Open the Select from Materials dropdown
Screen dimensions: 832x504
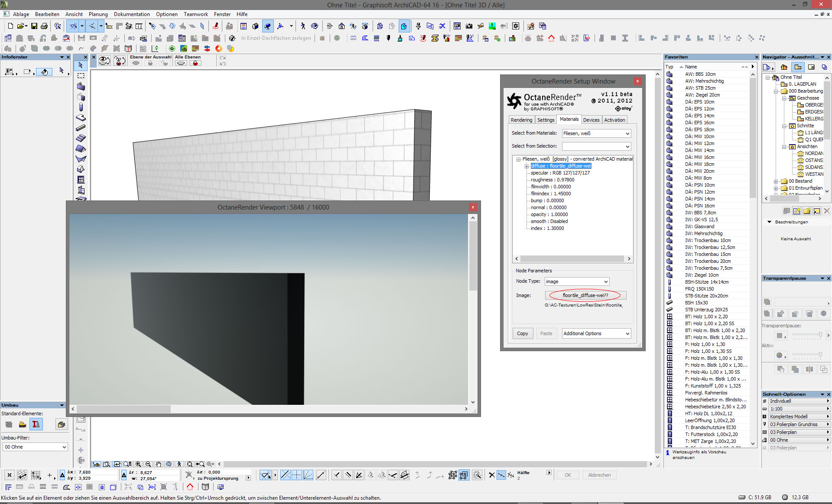pyautogui.click(x=596, y=133)
